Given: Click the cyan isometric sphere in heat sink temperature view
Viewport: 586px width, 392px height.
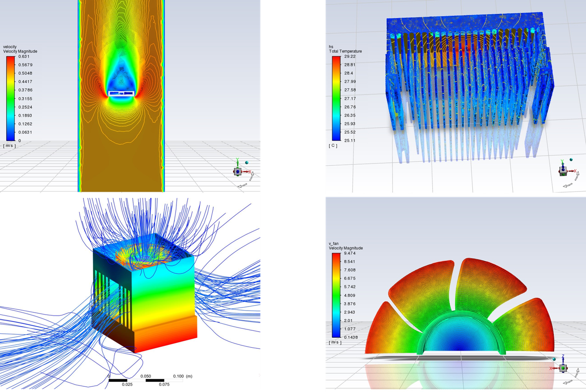Looking at the screenshot, I should coord(571,160).
